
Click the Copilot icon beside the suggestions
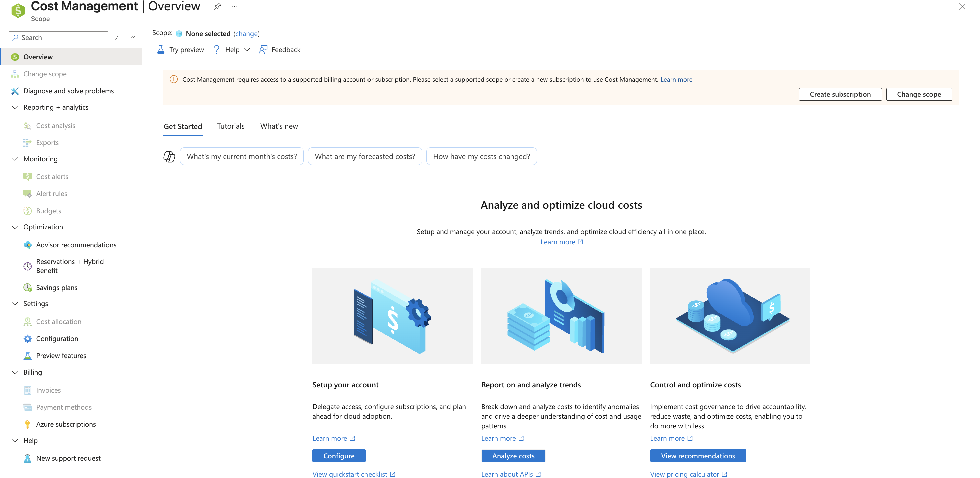pos(169,157)
